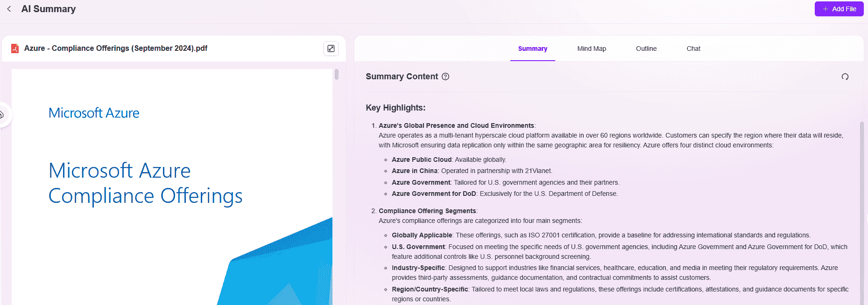
Task: Click 'Azure's Global Presence and Cloud Environments' heading
Action: (x=456, y=125)
